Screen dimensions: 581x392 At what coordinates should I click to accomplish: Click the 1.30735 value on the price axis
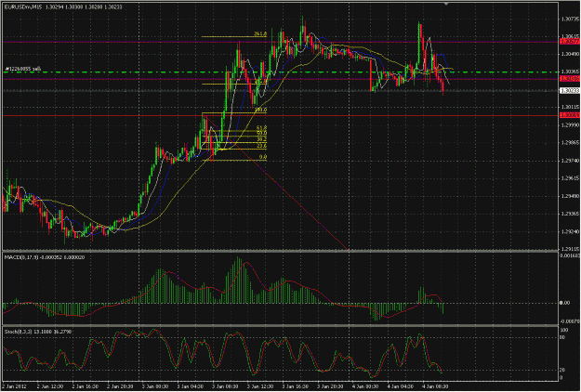570,19
